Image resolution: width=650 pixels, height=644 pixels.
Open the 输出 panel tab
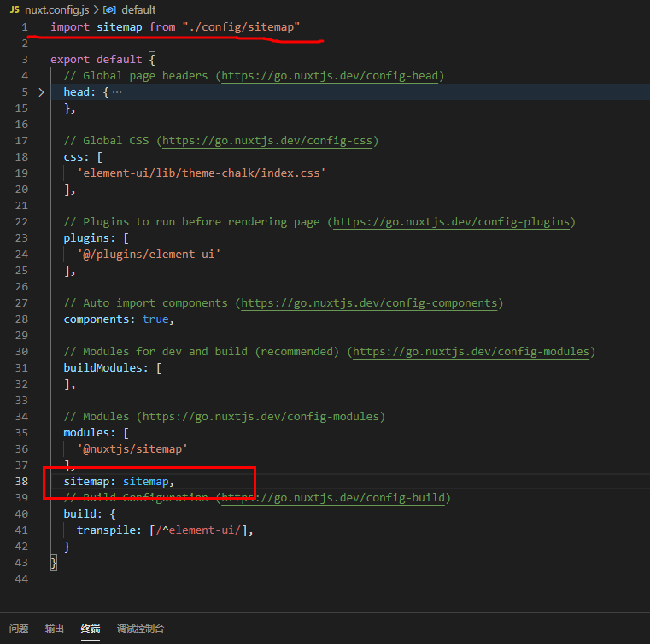[x=55, y=629]
